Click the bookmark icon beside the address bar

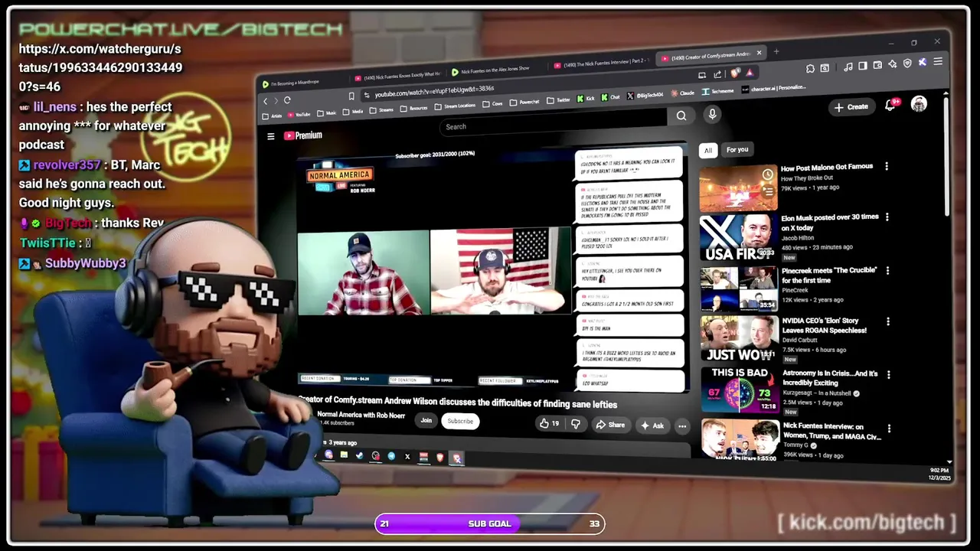[x=351, y=96]
